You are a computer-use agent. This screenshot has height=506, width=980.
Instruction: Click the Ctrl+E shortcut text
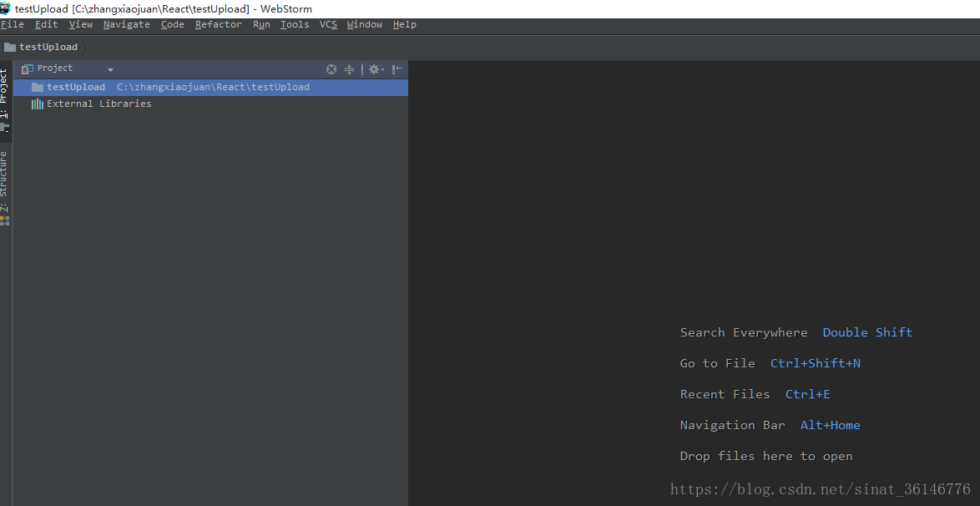tap(807, 394)
